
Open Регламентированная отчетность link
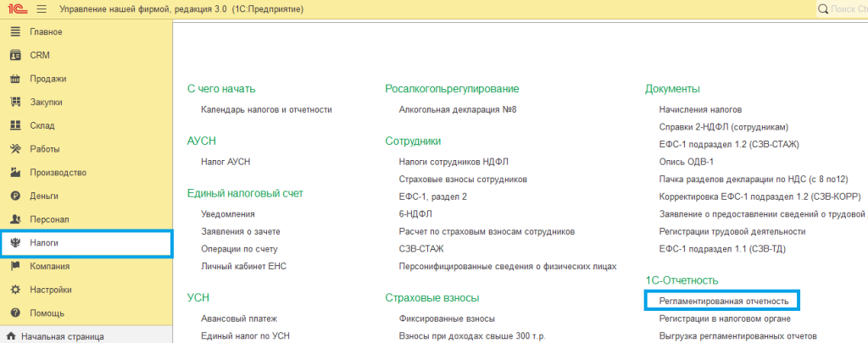(x=719, y=301)
